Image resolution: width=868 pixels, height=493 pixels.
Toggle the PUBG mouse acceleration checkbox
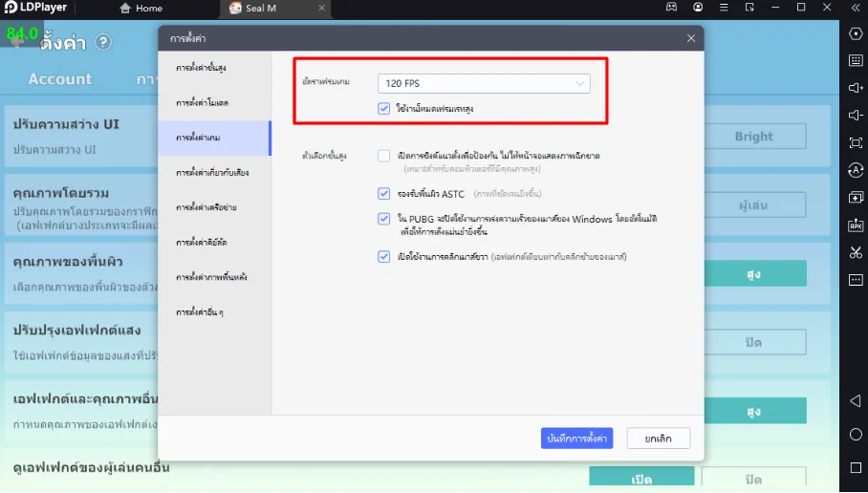click(x=383, y=219)
